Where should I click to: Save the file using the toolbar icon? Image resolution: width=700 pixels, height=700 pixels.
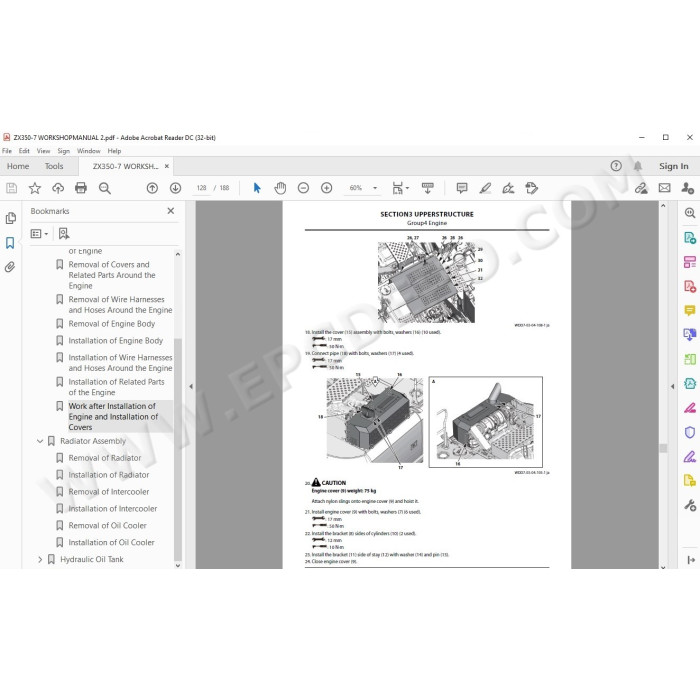(x=12, y=188)
